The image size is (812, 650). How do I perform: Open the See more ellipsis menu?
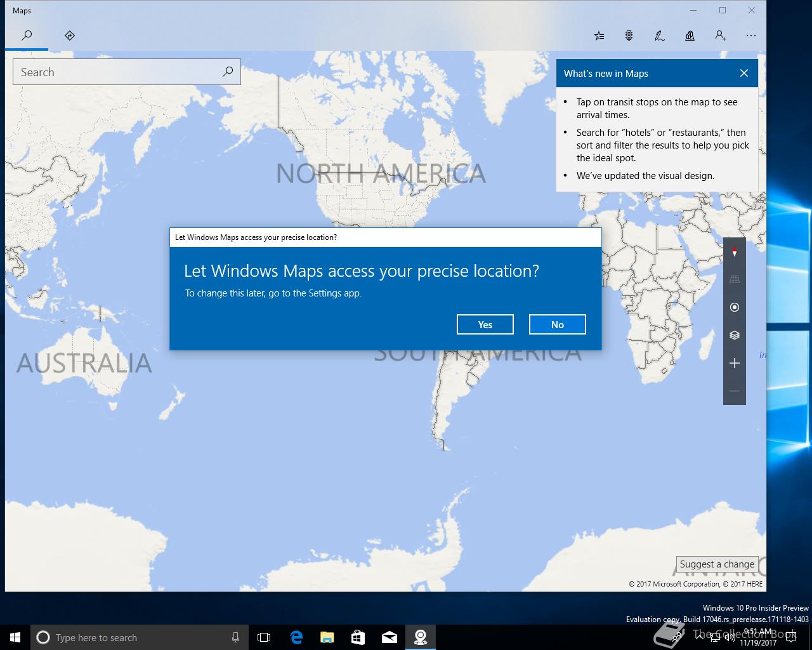[x=751, y=36]
